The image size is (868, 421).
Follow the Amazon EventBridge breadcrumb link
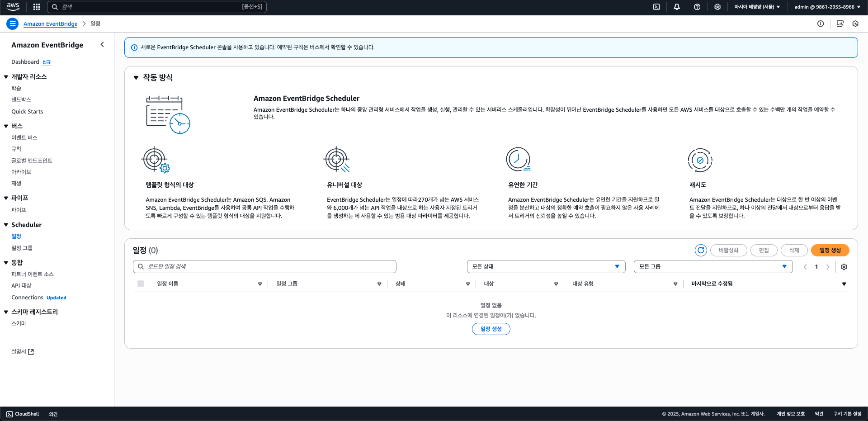pyautogui.click(x=51, y=24)
